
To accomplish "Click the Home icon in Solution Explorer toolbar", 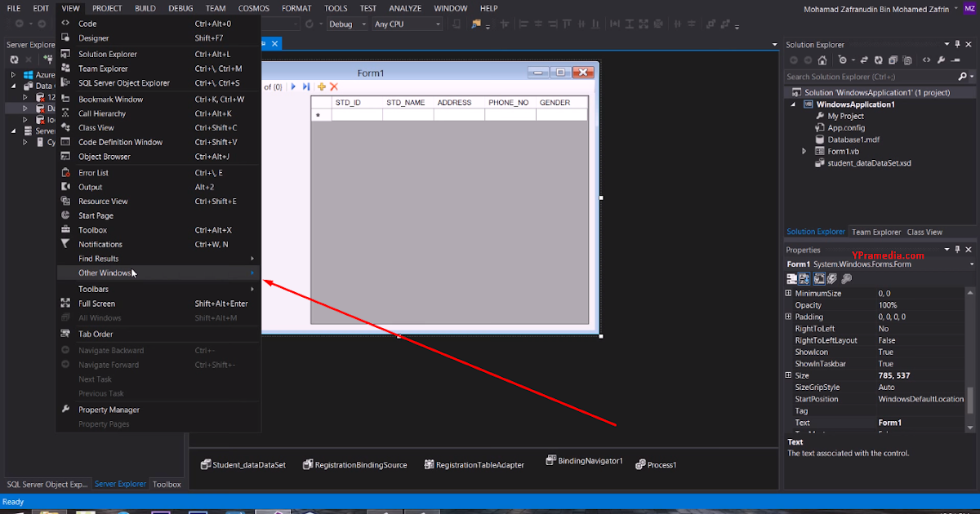I will pyautogui.click(x=822, y=60).
